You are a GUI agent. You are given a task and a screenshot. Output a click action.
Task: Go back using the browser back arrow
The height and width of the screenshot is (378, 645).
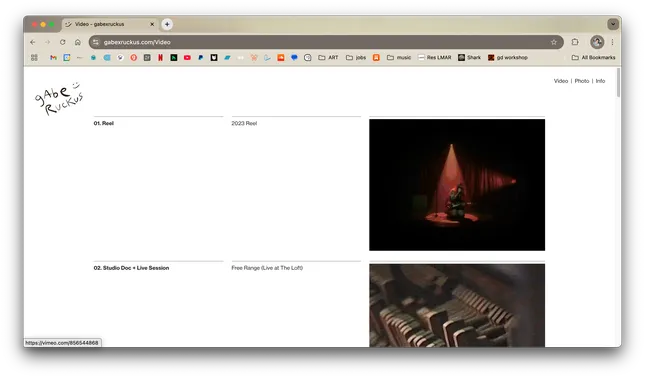point(32,42)
